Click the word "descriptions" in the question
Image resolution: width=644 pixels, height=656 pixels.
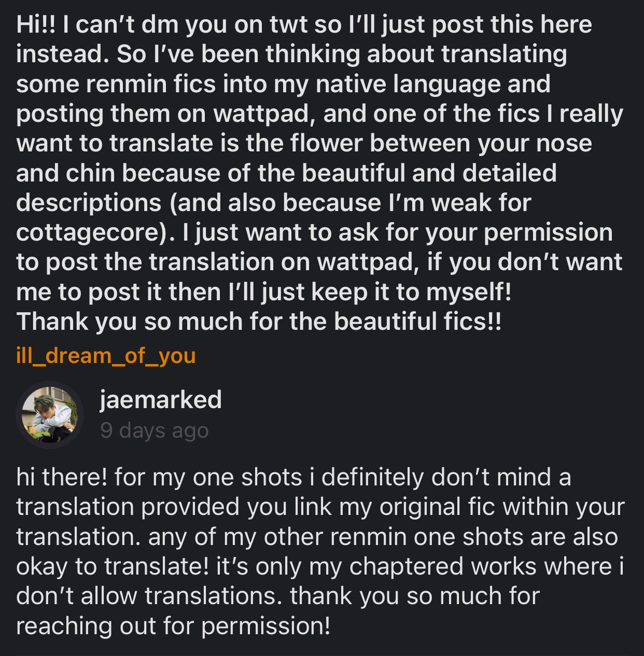click(x=89, y=202)
